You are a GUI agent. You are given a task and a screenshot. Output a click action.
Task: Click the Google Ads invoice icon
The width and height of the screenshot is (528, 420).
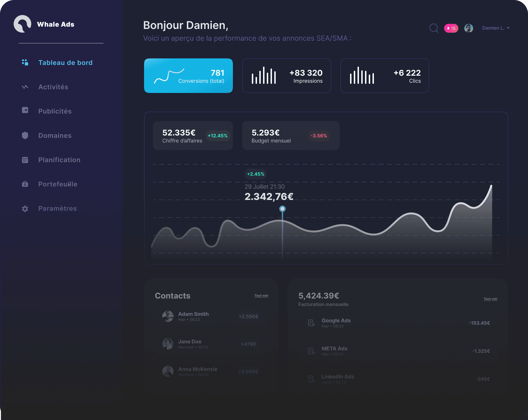coord(311,323)
